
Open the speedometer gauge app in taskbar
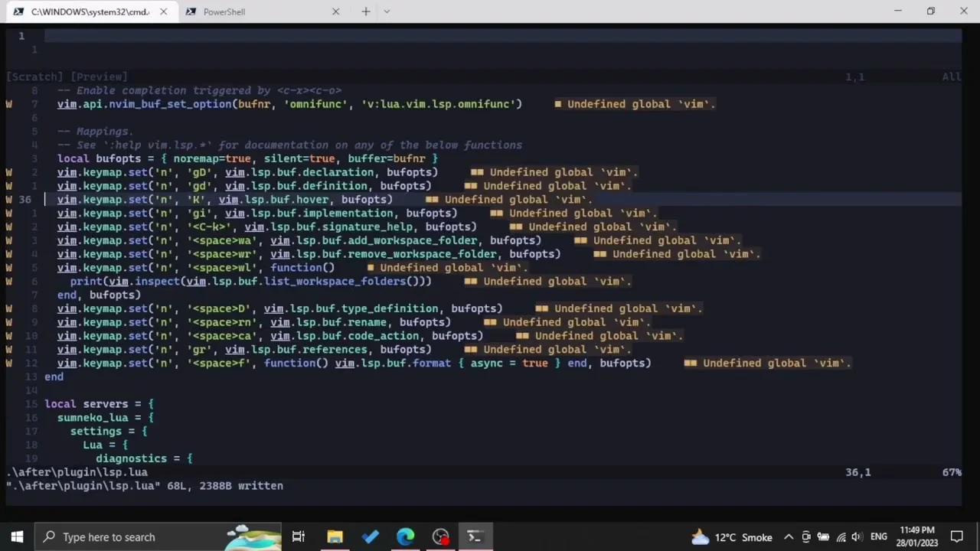[x=440, y=536]
